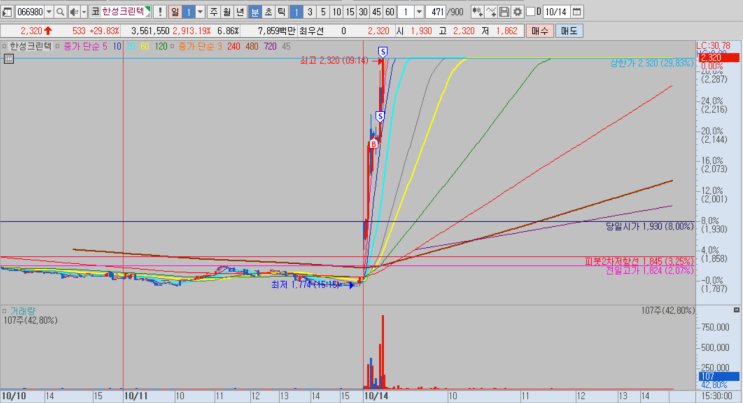Click the chart grid icon at top-left of chart
Viewport: 743px width, 403px height.
(9, 59)
